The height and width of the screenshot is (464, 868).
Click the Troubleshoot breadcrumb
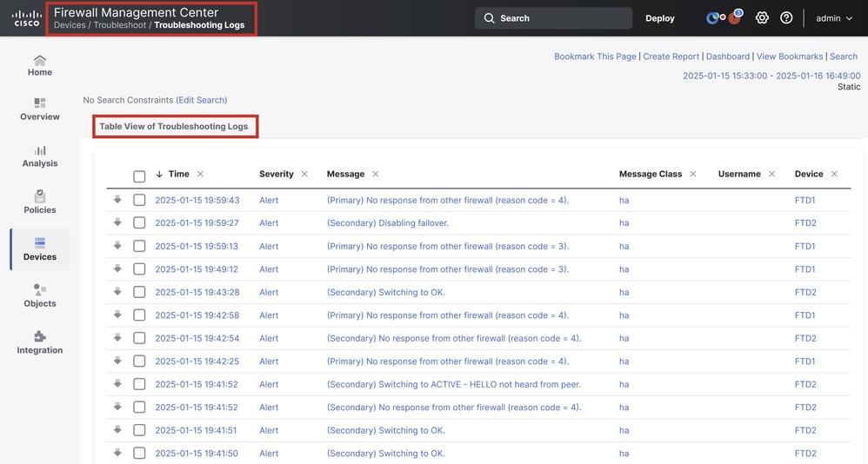[119, 25]
